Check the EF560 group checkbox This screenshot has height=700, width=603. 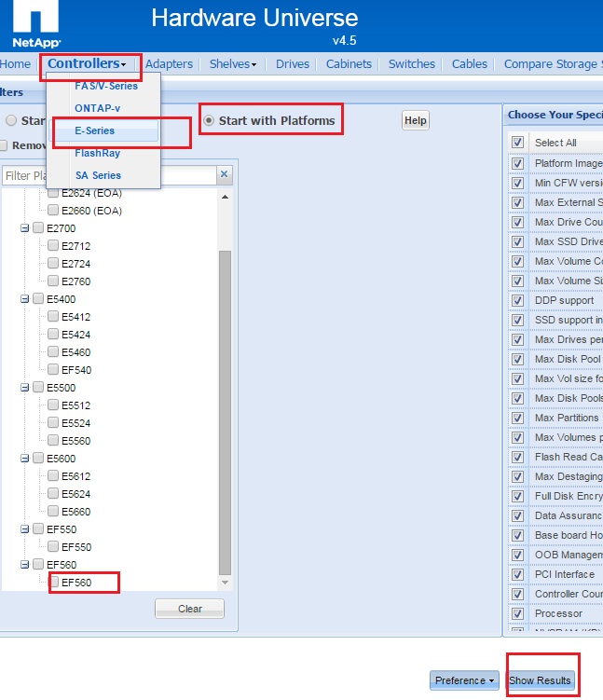(x=38, y=564)
